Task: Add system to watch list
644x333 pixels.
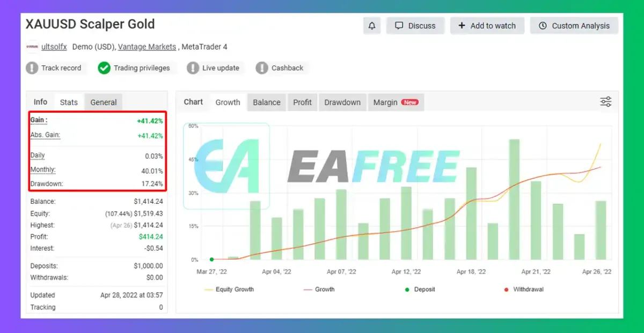Action: tap(487, 26)
